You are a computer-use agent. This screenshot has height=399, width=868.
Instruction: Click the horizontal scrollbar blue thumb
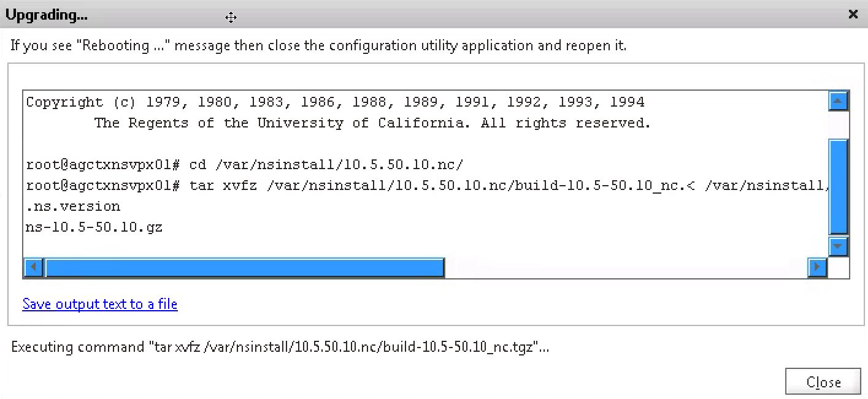(244, 268)
